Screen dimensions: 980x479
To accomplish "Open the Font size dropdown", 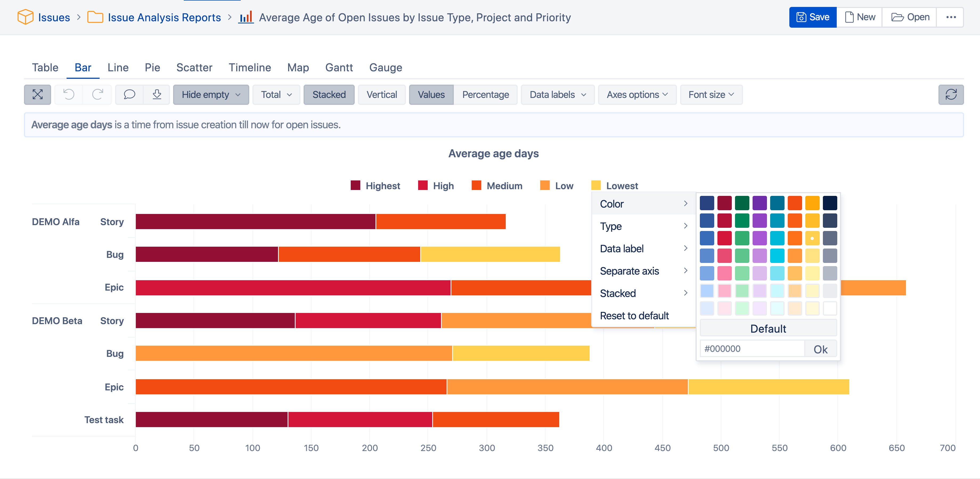I will (x=711, y=95).
